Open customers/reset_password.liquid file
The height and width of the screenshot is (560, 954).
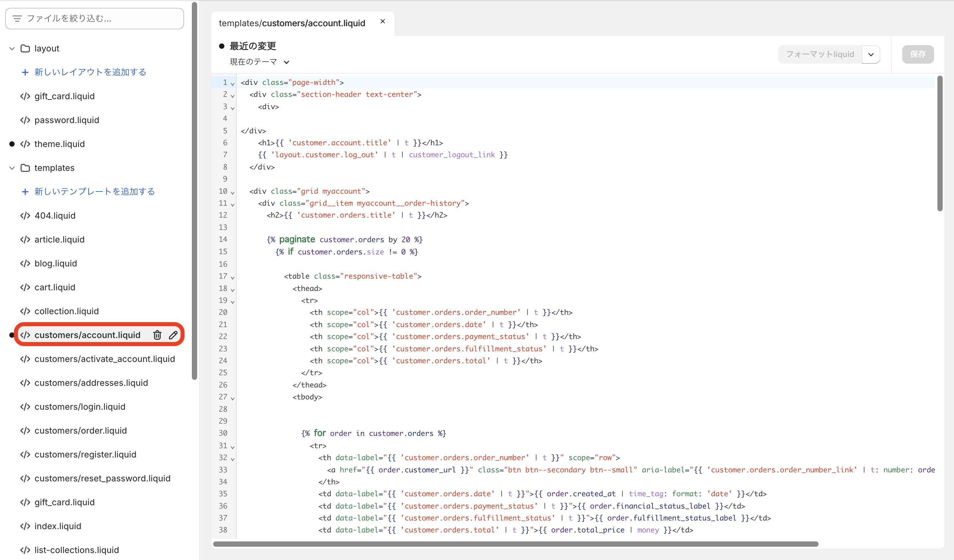102,478
